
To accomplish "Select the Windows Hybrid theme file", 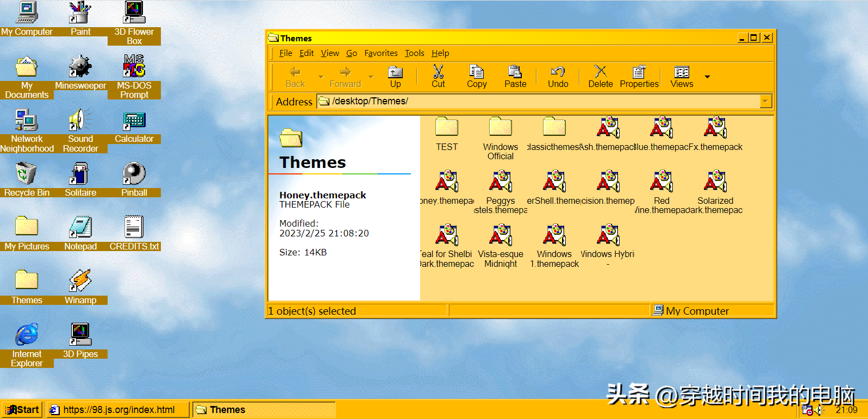I will tap(608, 246).
